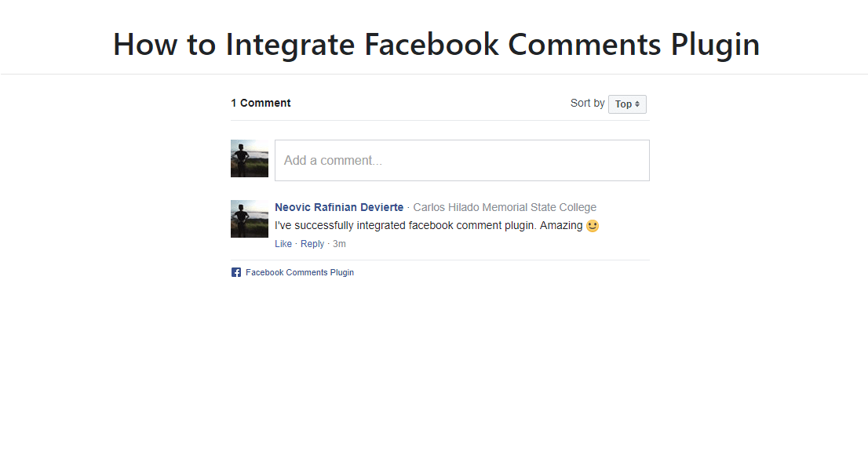Click the 1 Comment count label
This screenshot has width=868, height=455.
[261, 103]
